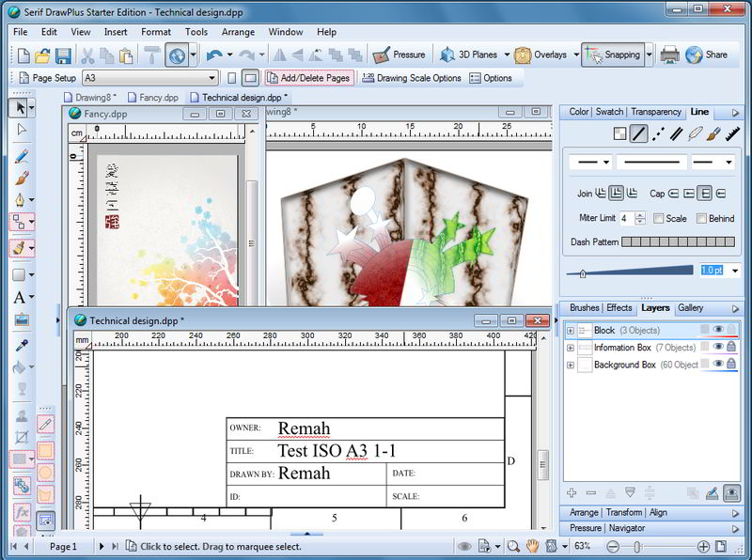Select the Text tool in the sidebar
The width and height of the screenshot is (752, 560).
point(17,299)
